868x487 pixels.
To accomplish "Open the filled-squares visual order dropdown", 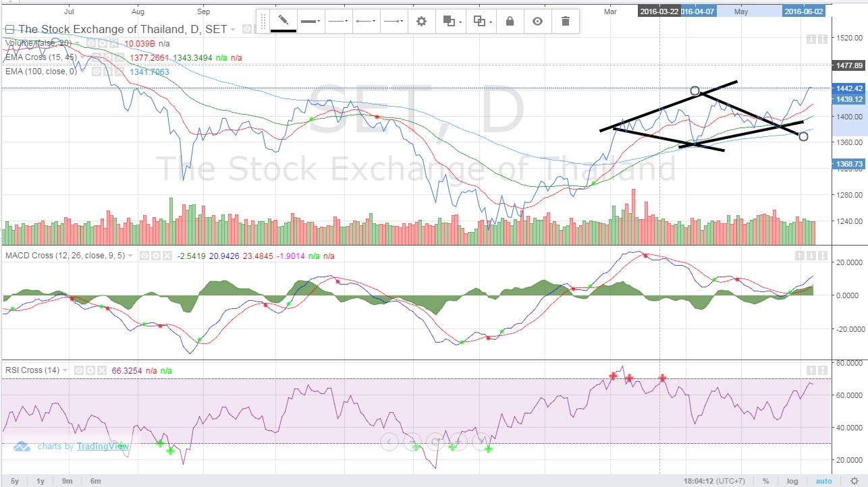I will (452, 22).
